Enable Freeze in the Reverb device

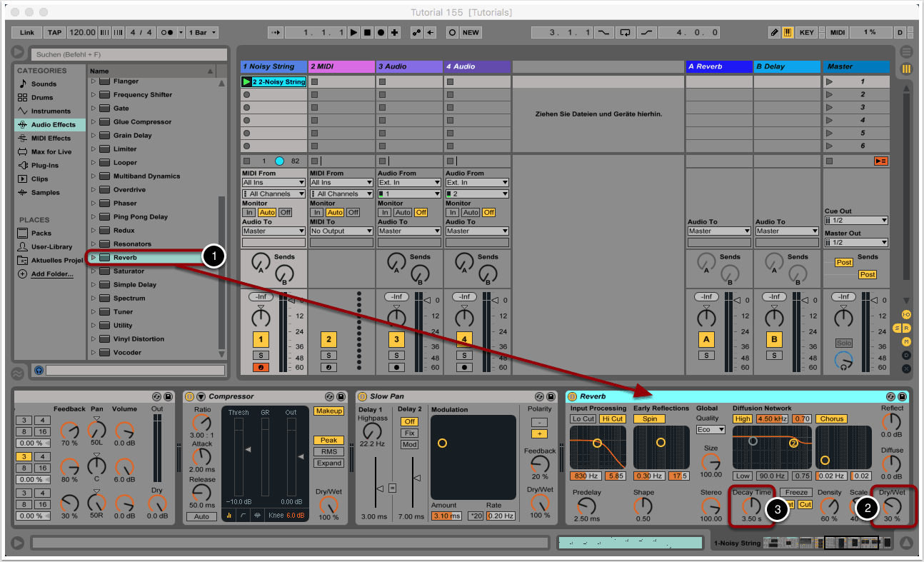[796, 492]
